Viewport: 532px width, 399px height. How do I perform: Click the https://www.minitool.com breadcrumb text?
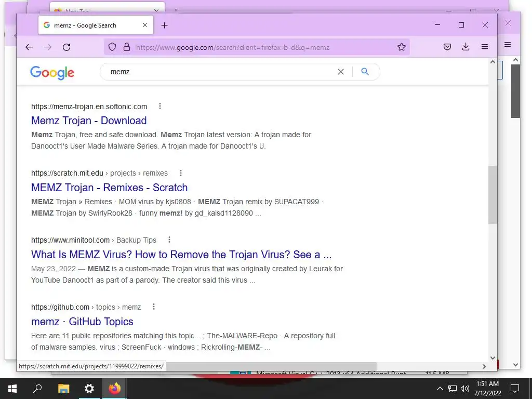(x=70, y=240)
